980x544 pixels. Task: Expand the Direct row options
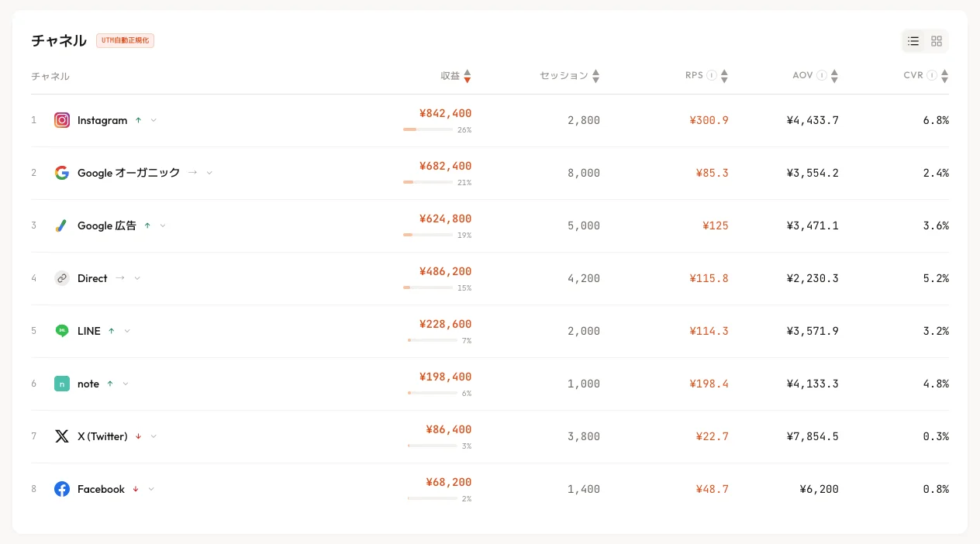pos(137,278)
